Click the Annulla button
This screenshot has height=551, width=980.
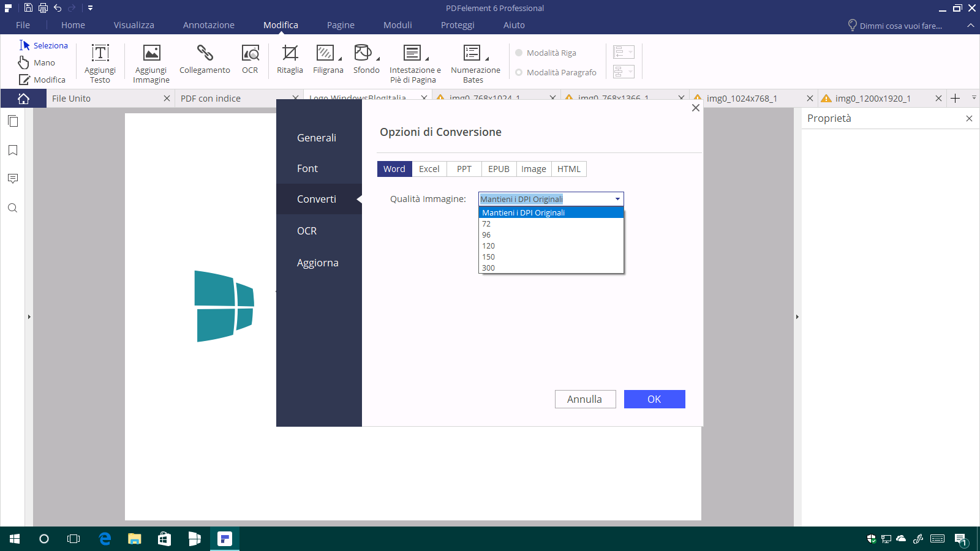click(585, 399)
